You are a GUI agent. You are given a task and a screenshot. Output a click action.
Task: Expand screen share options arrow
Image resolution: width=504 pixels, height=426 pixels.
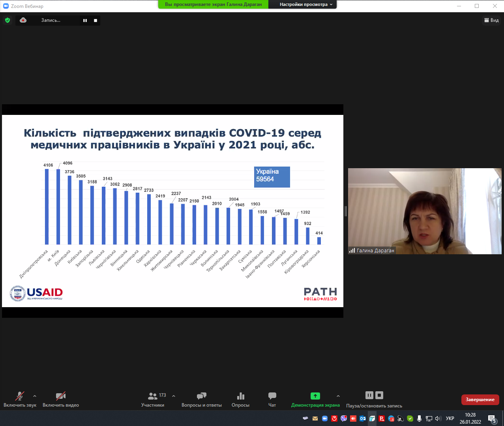pos(338,396)
